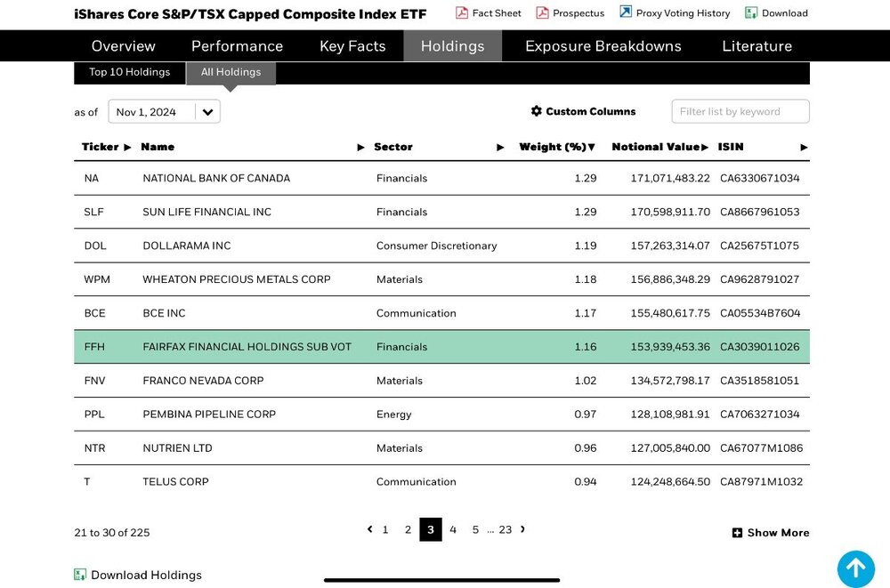This screenshot has height=588, width=890.
Task: Go to next page with right chevron
Action: click(x=522, y=529)
